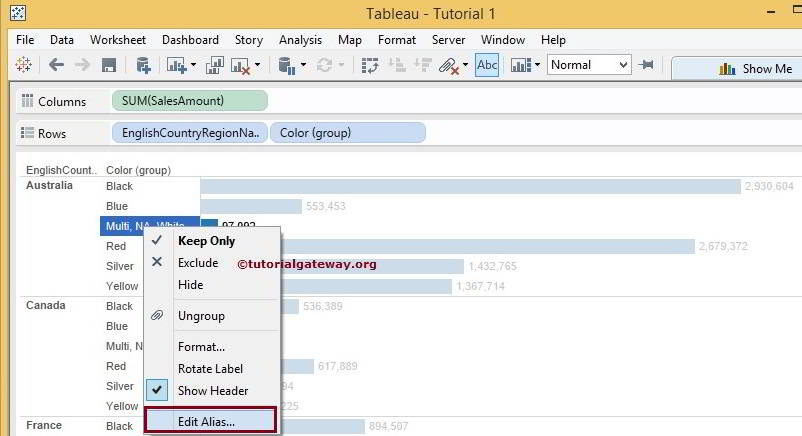The image size is (802, 436).
Task: Click the Redo forward arrow
Action: 82,65
